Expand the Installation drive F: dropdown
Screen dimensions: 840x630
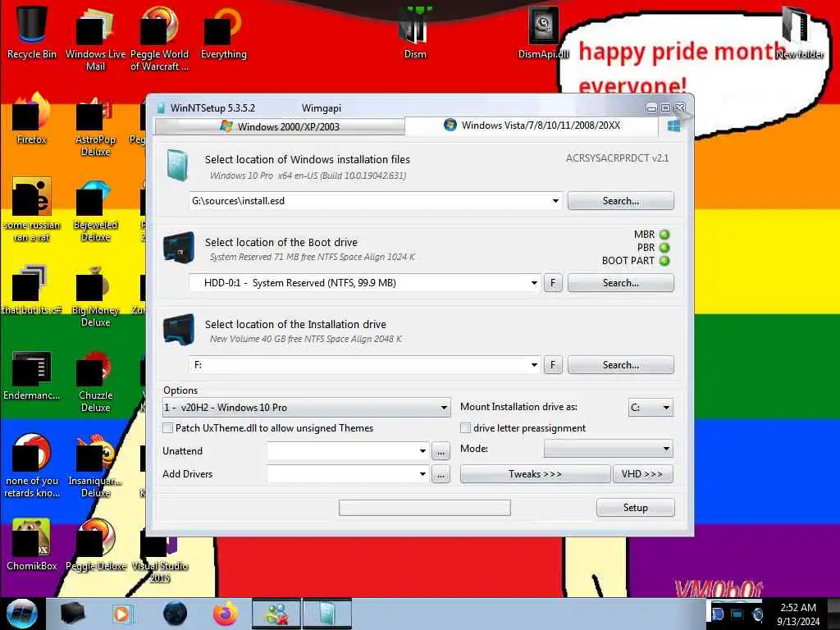[534, 365]
